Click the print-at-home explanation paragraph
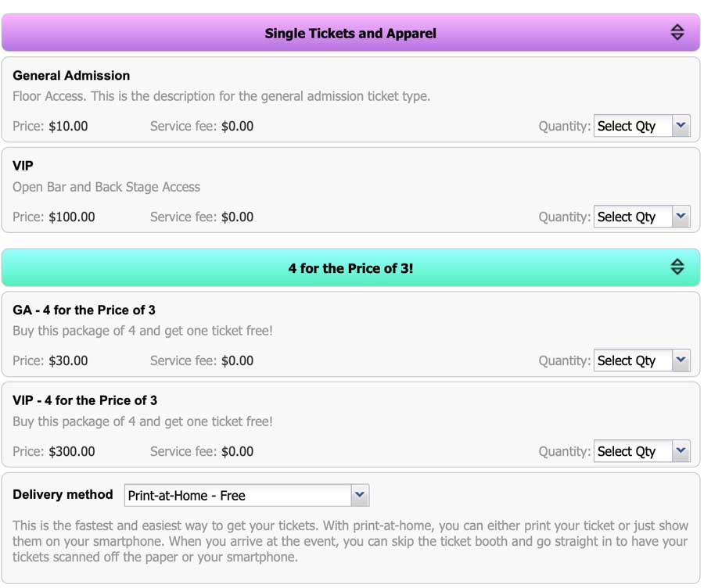704x588 pixels. click(350, 541)
